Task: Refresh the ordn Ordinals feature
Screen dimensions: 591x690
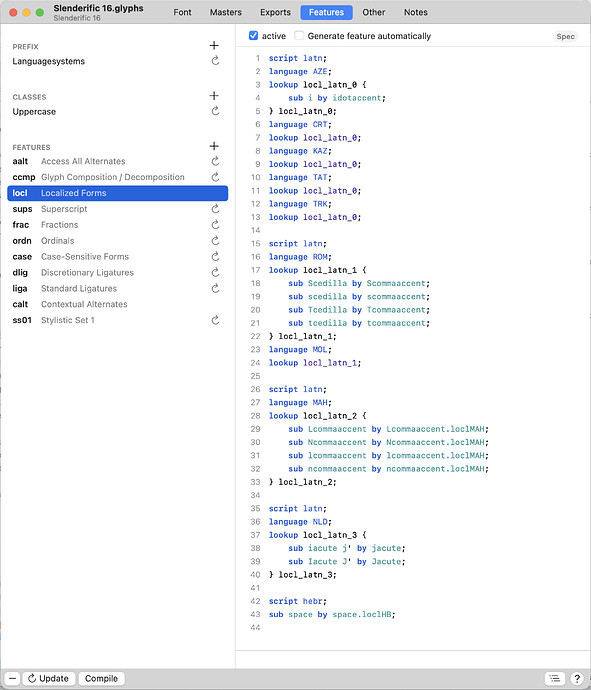Action: [x=215, y=240]
